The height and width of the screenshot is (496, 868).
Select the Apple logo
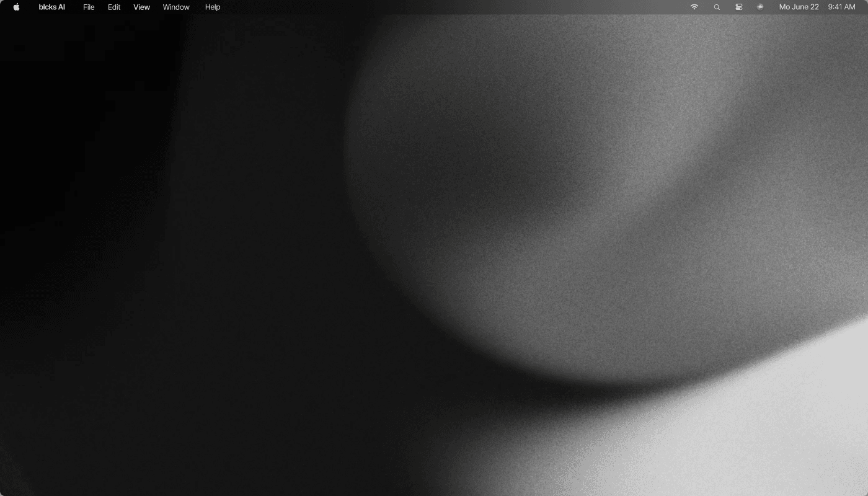coord(16,7)
